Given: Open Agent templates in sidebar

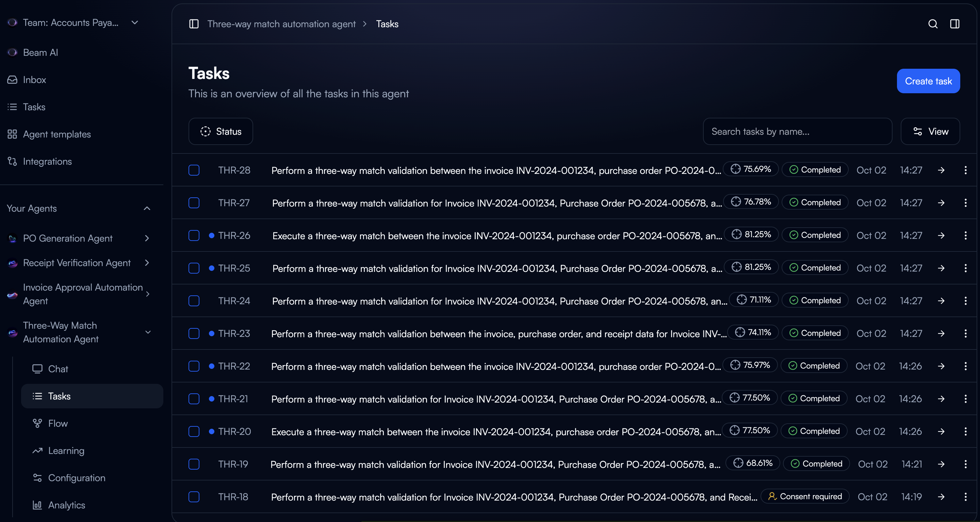Looking at the screenshot, I should click(x=57, y=134).
